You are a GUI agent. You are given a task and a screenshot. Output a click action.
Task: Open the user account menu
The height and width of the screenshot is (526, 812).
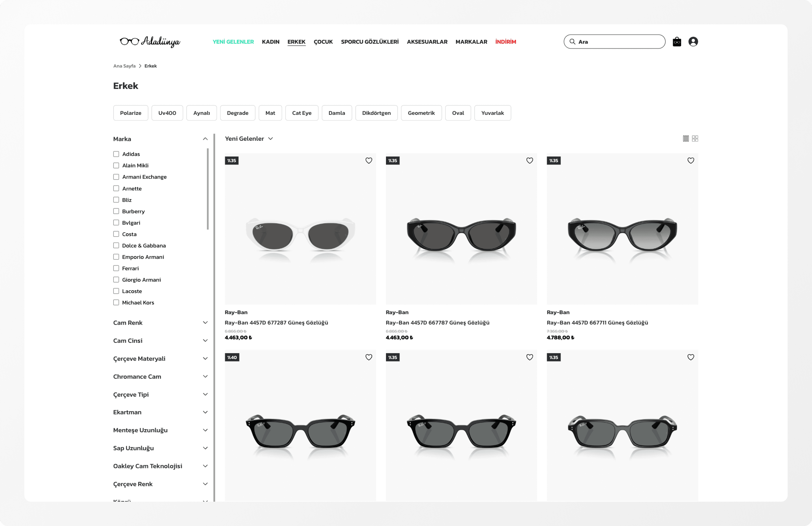pos(694,41)
